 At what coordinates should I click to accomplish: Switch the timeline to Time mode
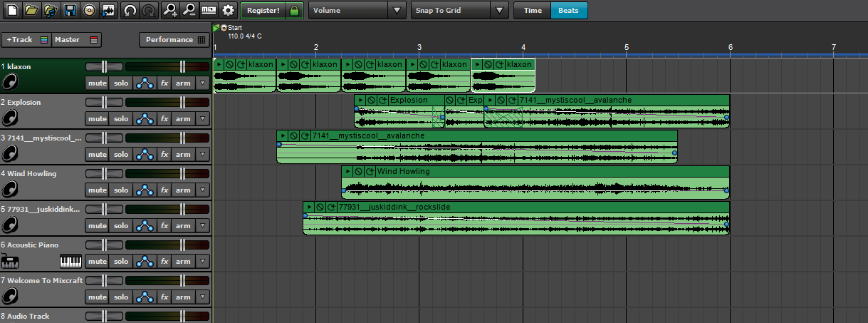tap(532, 11)
